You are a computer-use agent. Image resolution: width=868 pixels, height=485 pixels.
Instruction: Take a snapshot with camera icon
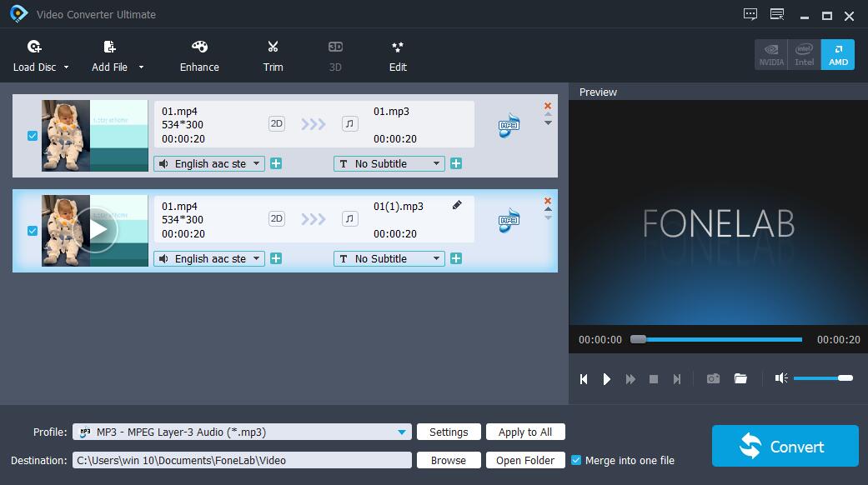[713, 378]
